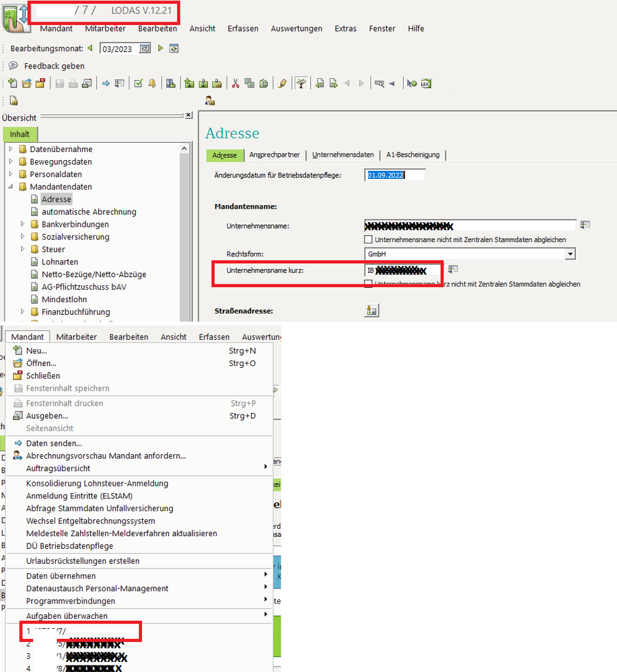
Task: Go to next Bearbeitungsmonat with green arrow
Action: [x=160, y=48]
